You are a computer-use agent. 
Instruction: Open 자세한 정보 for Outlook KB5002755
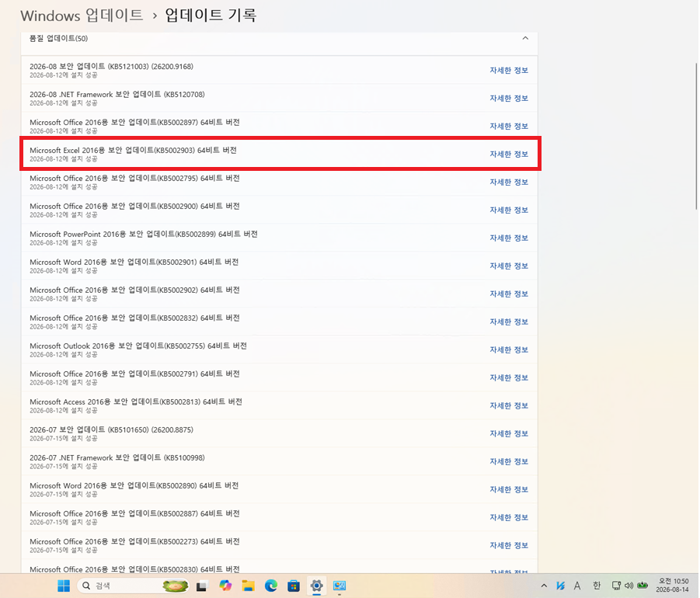tap(509, 350)
